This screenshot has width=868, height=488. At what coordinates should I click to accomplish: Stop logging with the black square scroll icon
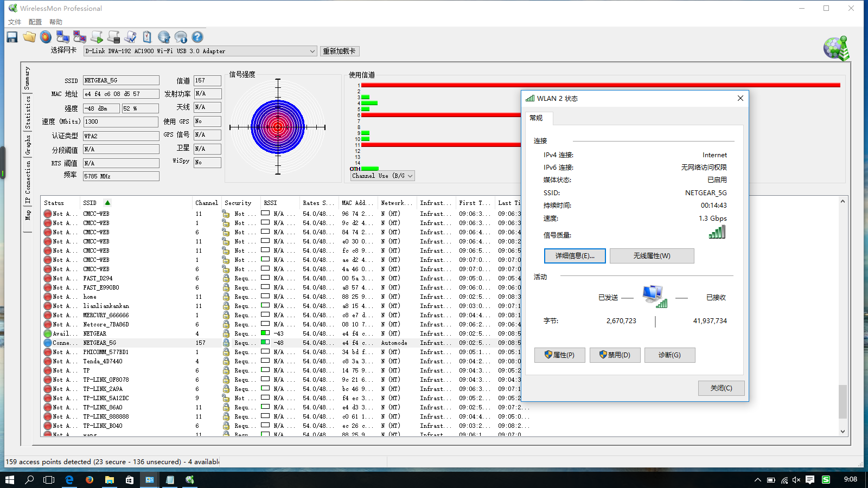(113, 37)
